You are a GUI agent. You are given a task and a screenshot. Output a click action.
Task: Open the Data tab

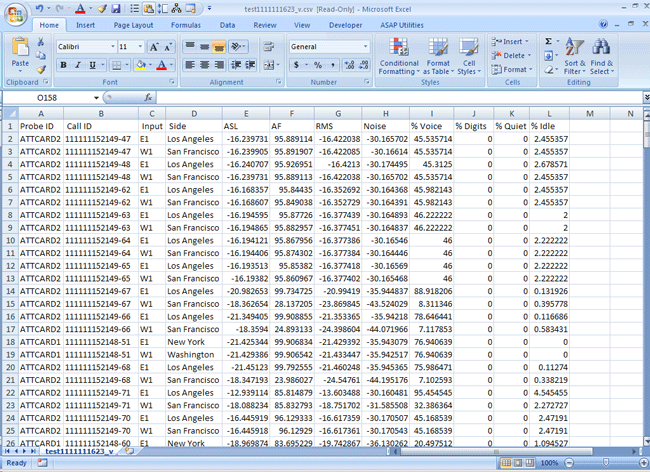227,25
